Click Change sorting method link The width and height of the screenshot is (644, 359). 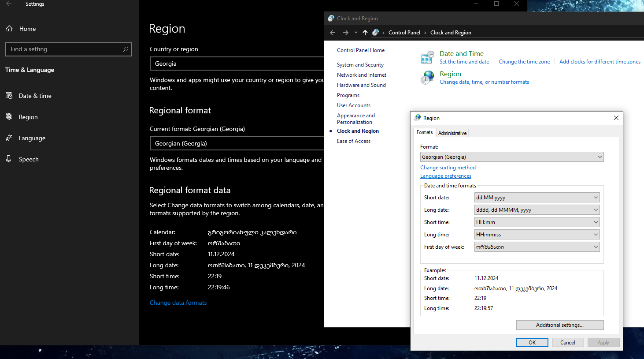448,168
